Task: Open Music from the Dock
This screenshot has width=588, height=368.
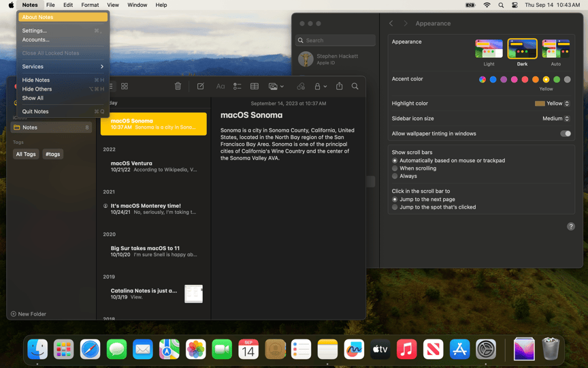Action: (406, 349)
